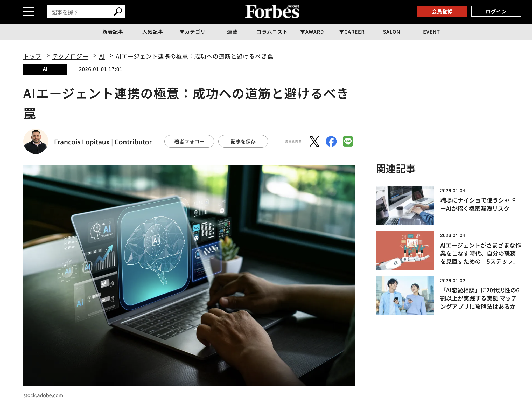The width and height of the screenshot is (532, 404).
Task: Open the コラムニスト nav item
Action: [272, 32]
